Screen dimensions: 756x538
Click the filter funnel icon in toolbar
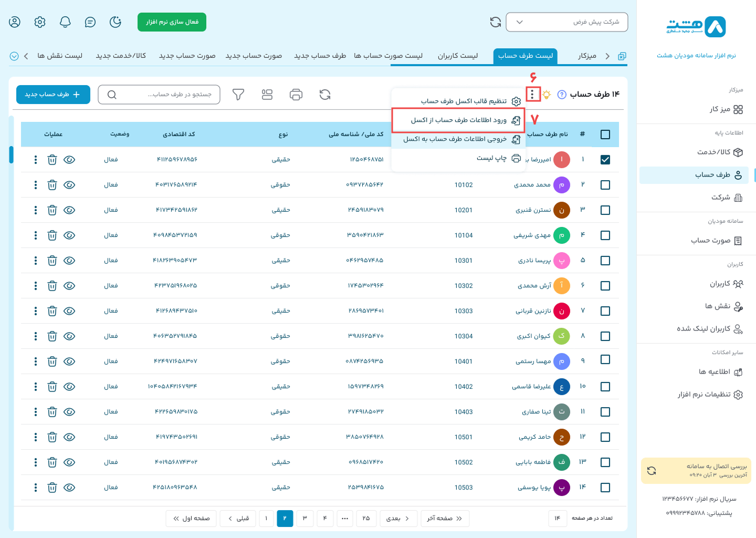click(238, 95)
